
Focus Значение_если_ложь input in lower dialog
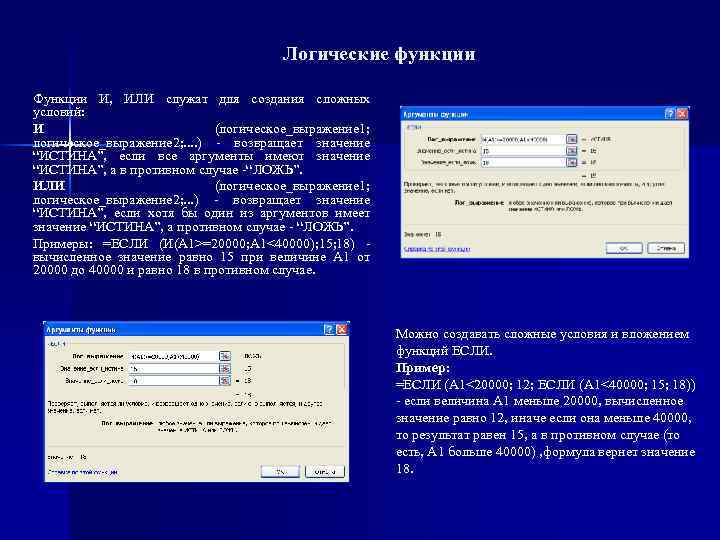tap(174, 381)
